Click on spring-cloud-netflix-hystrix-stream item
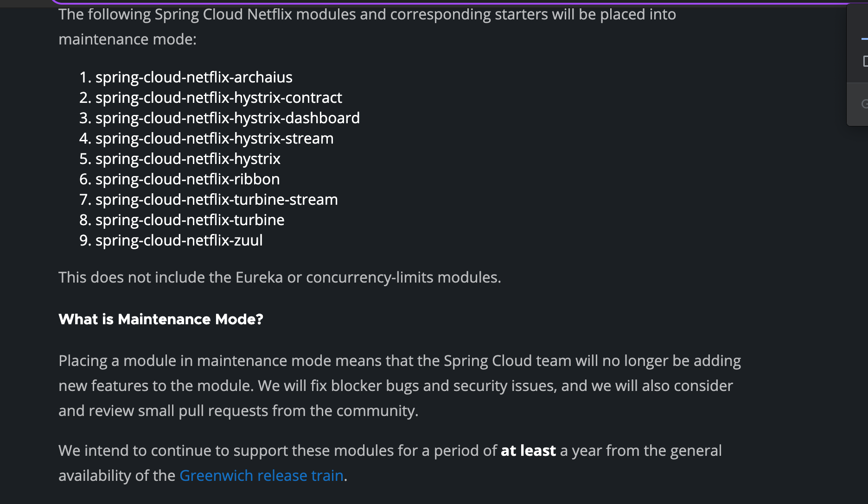868x504 pixels. tap(214, 139)
